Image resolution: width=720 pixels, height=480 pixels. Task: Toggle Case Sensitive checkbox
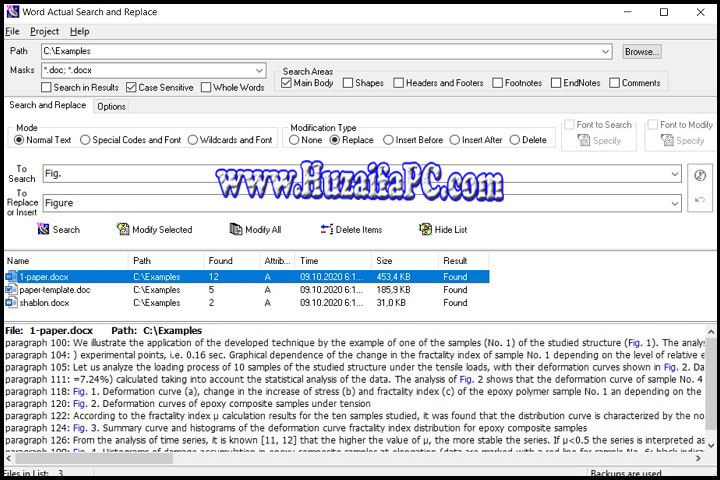coord(131,87)
